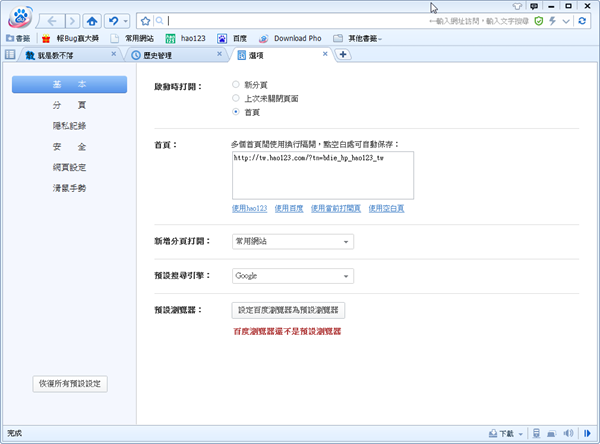Open the 隱私紀錄 settings section
Screen dimensions: 600x444
(68, 125)
